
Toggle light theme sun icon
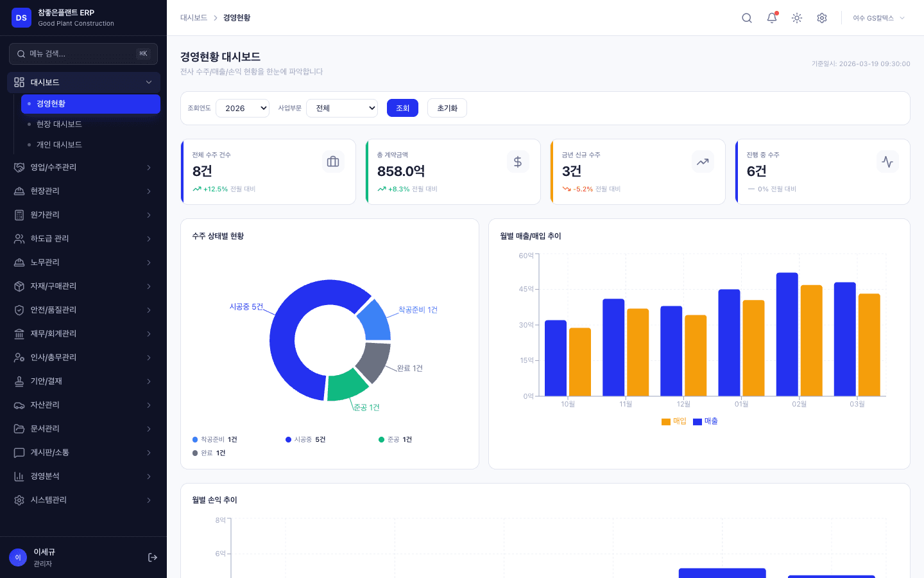pyautogui.click(x=797, y=18)
